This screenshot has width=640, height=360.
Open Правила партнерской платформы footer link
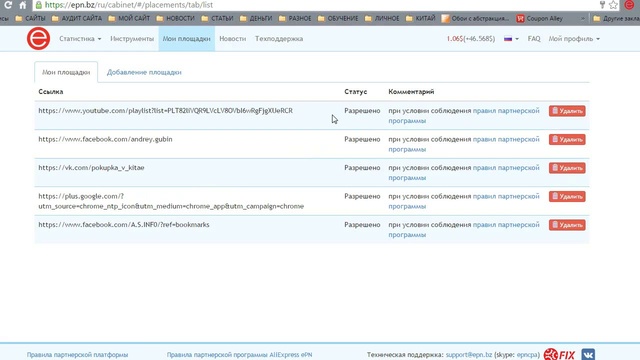click(x=78, y=355)
